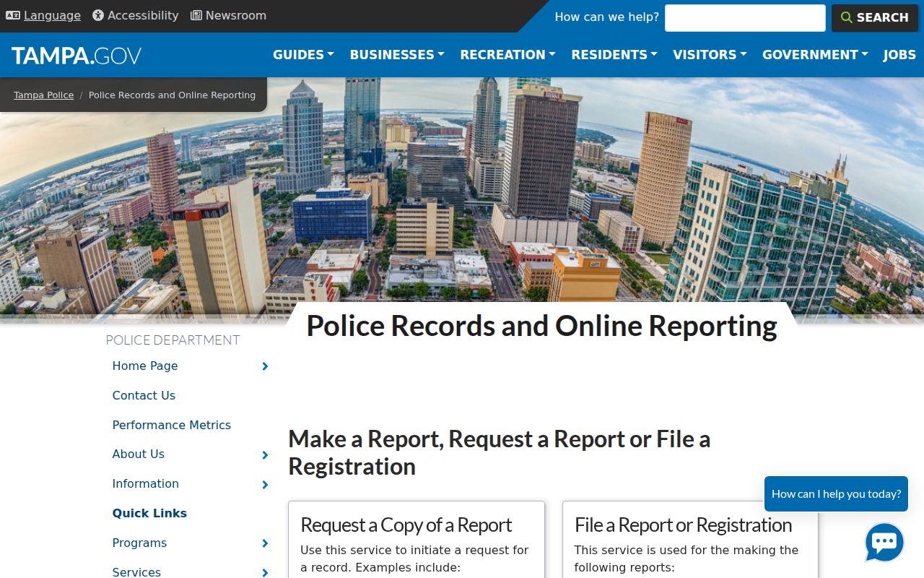Open Performance Metrics in sidebar

(x=172, y=425)
